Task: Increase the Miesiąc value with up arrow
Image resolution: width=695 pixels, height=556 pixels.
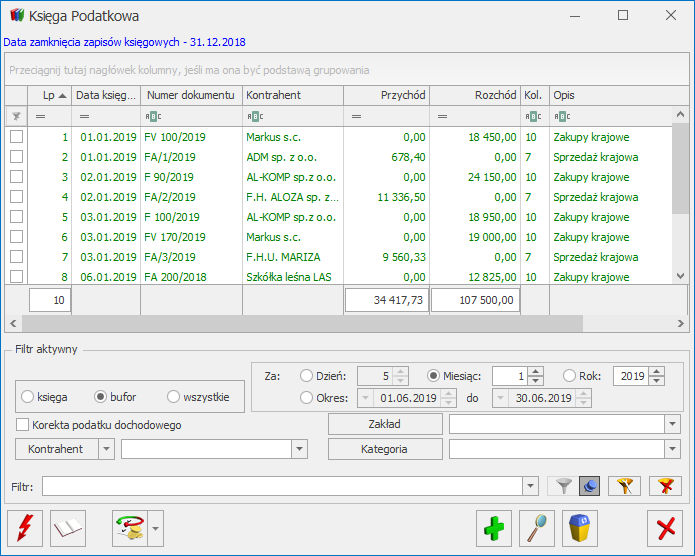Action: point(536,371)
